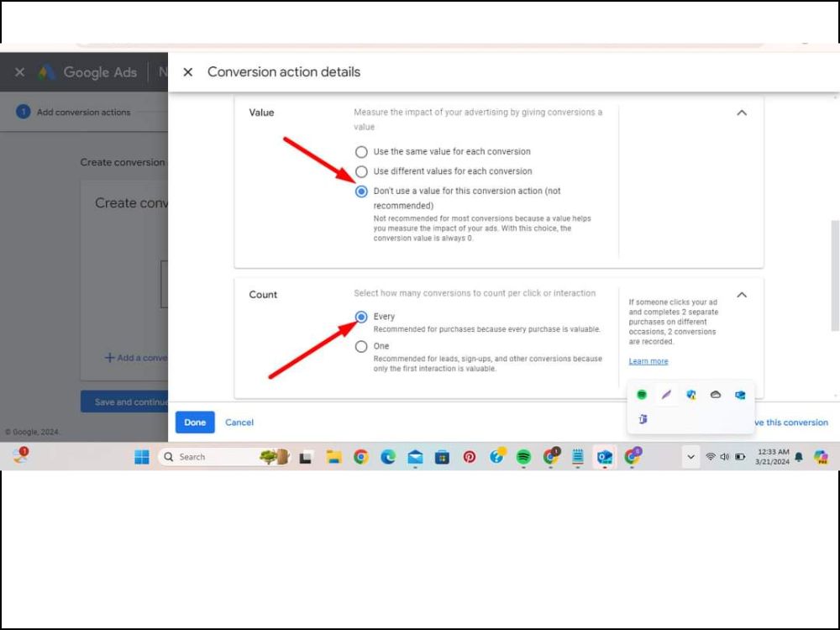Viewport: 840px width, 630px height.
Task: Click Save and continue in background page
Action: tap(125, 402)
